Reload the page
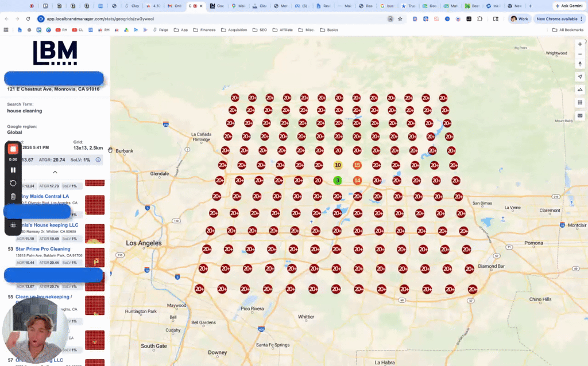The height and width of the screenshot is (366, 588). tap(28, 19)
